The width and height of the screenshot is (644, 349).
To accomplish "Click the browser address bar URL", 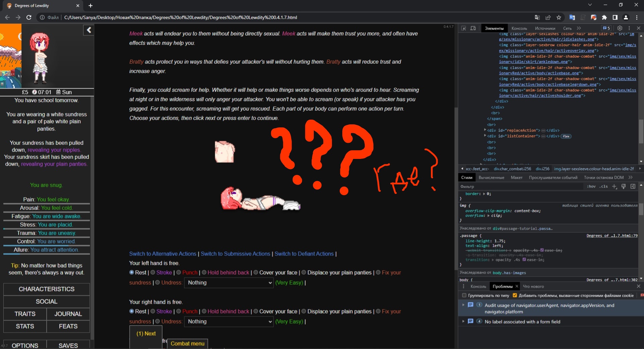I will (181, 17).
